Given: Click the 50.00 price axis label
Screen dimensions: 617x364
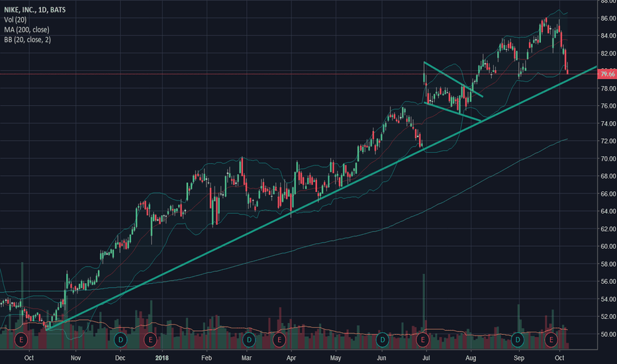Looking at the screenshot, I should pos(608,334).
